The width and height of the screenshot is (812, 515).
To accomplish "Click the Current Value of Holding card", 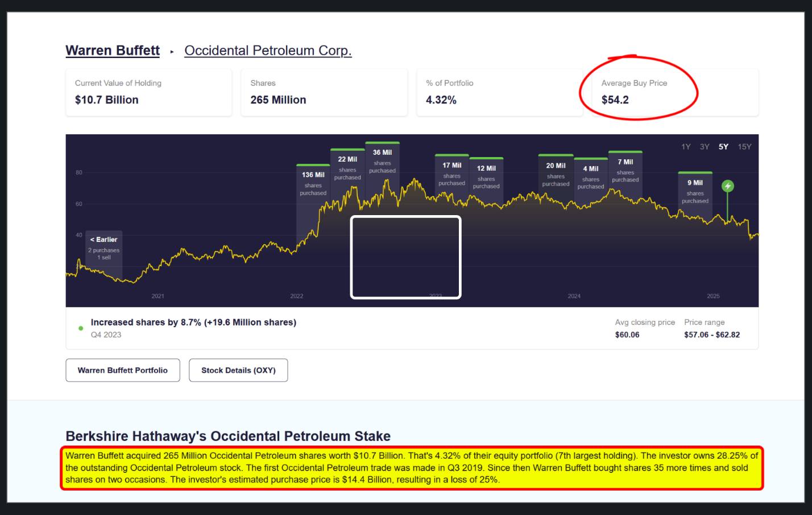I will [x=148, y=92].
